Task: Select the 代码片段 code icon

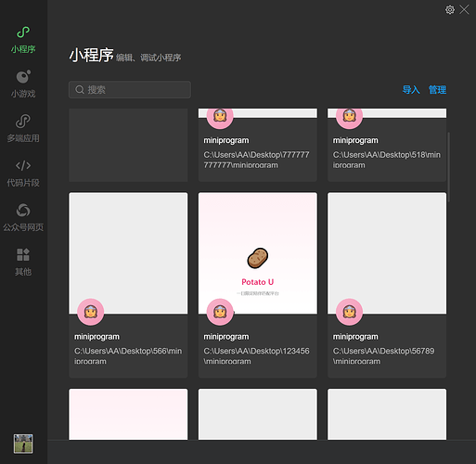Action: coord(23,166)
